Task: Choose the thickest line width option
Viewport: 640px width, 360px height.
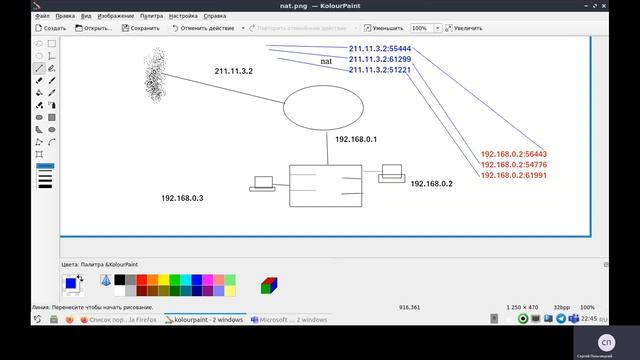Action: [x=45, y=187]
